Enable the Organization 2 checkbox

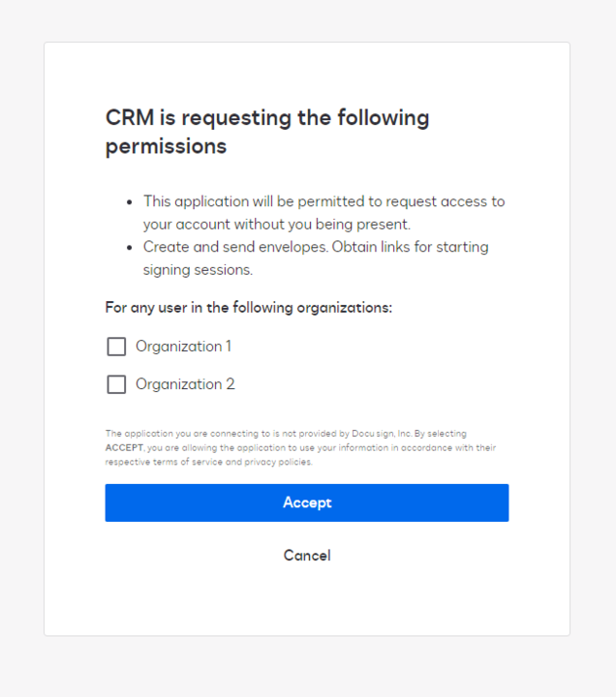tap(116, 384)
